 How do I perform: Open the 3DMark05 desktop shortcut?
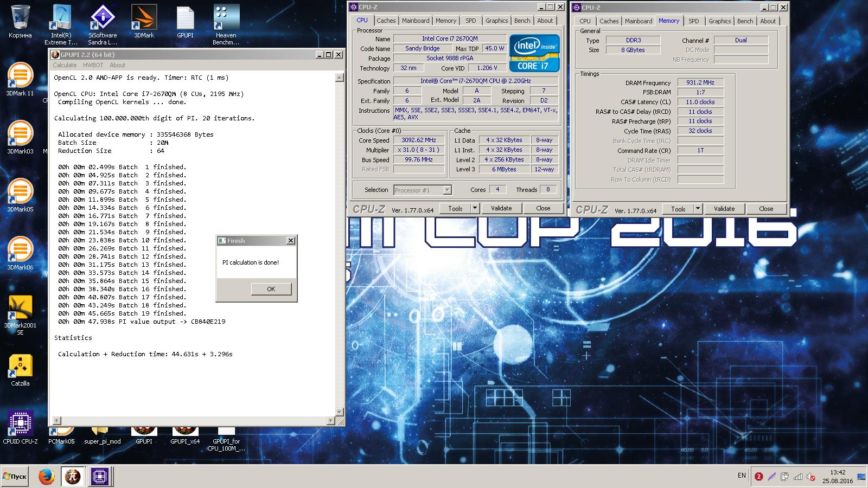pos(20,195)
